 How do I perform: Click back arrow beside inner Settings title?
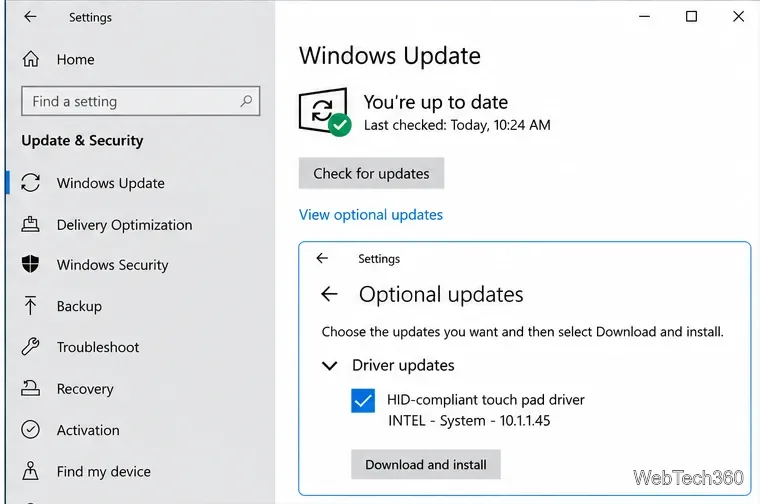click(322, 258)
